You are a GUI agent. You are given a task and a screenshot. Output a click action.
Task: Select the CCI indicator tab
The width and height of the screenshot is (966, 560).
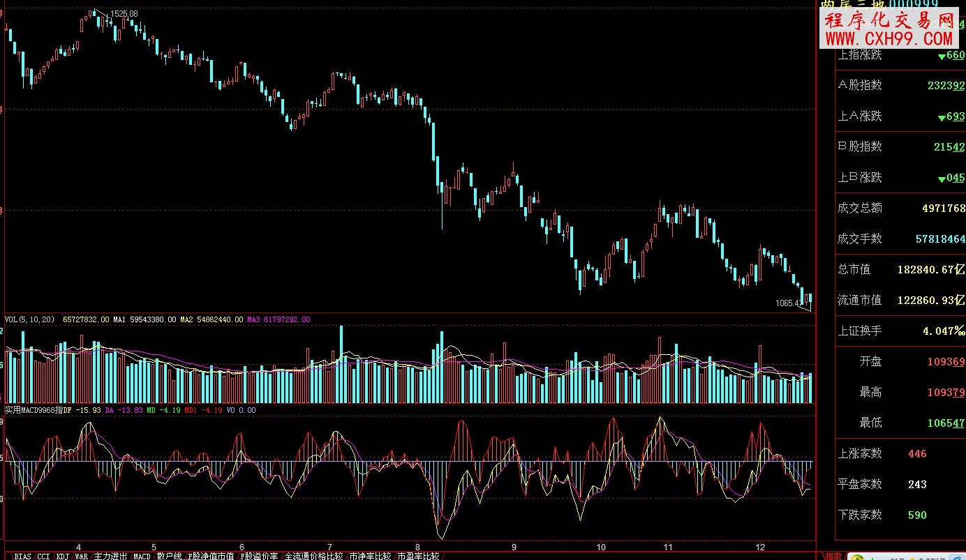[x=44, y=556]
